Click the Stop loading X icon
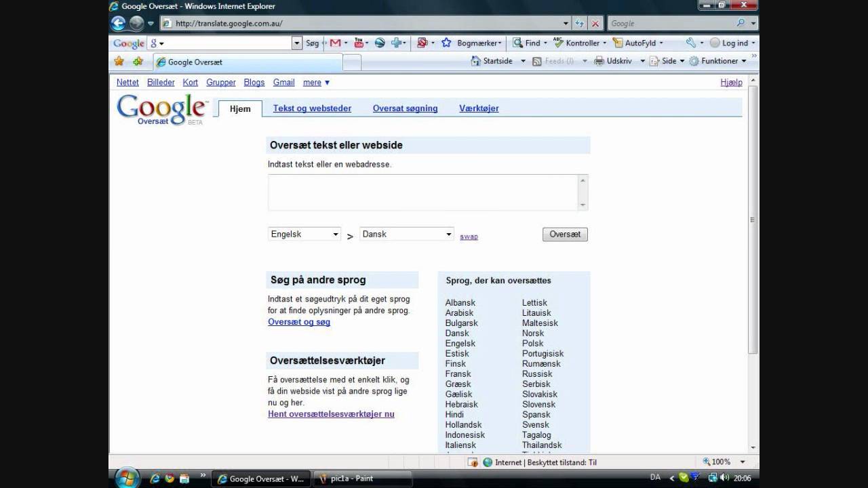868x488 pixels. pyautogui.click(x=595, y=23)
